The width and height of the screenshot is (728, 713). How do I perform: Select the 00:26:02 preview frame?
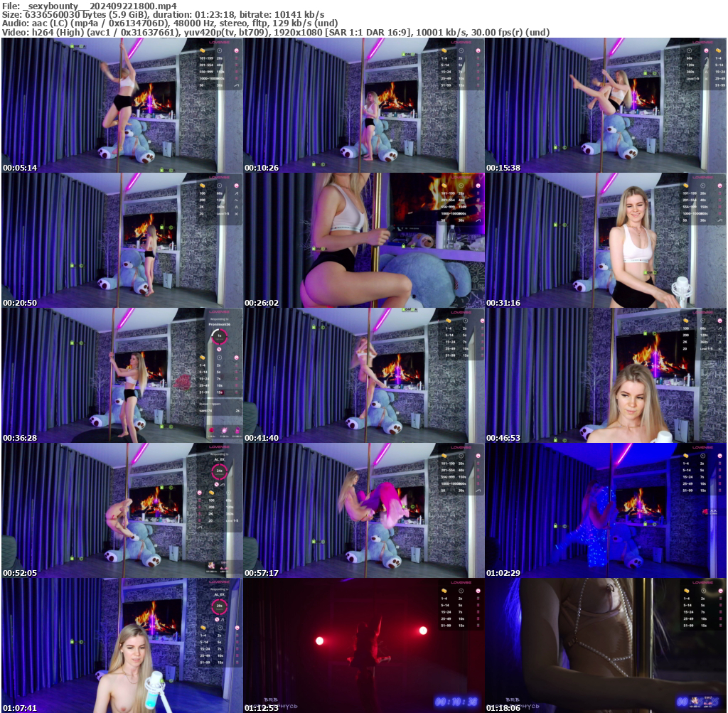click(x=364, y=240)
